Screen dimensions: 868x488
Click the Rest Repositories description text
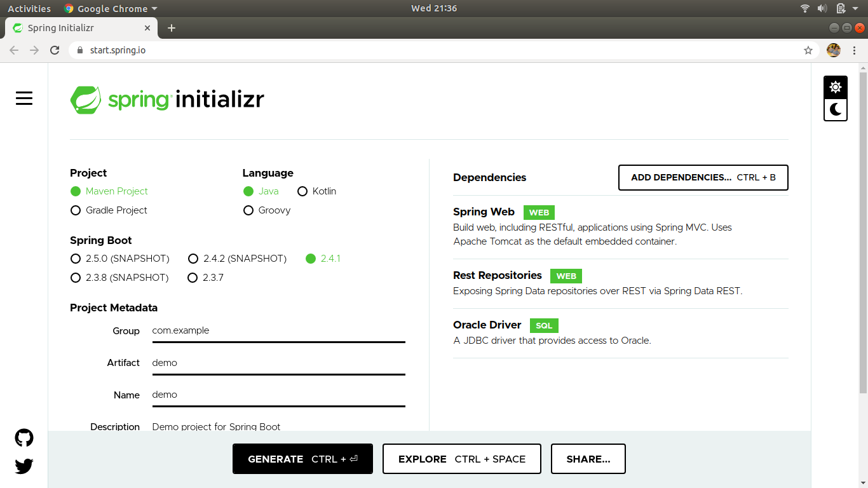597,291
